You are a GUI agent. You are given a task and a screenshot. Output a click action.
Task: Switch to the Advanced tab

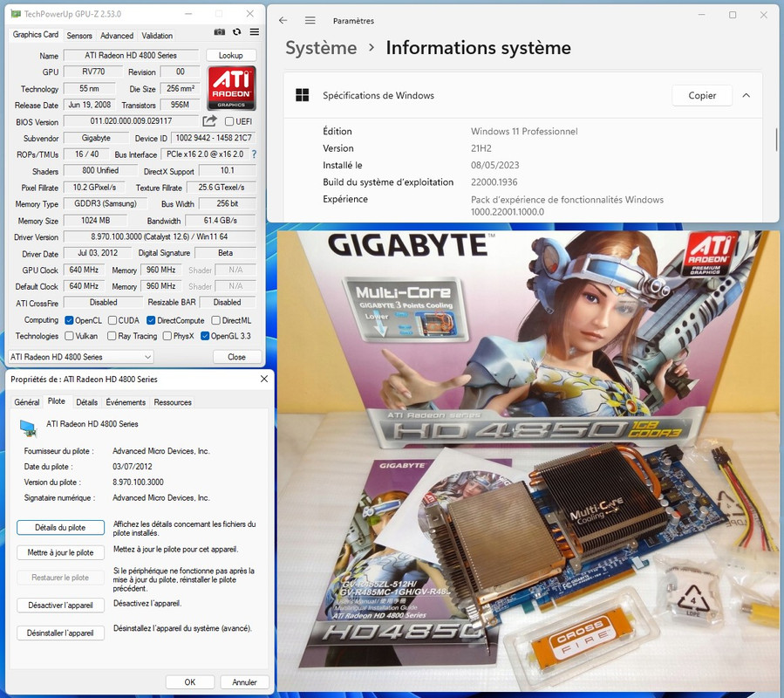click(x=117, y=36)
